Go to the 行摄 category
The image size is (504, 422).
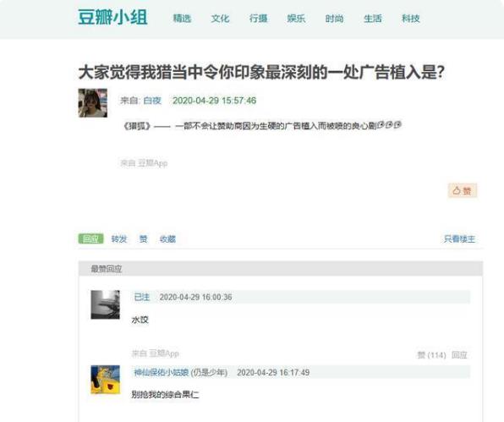pos(259,19)
